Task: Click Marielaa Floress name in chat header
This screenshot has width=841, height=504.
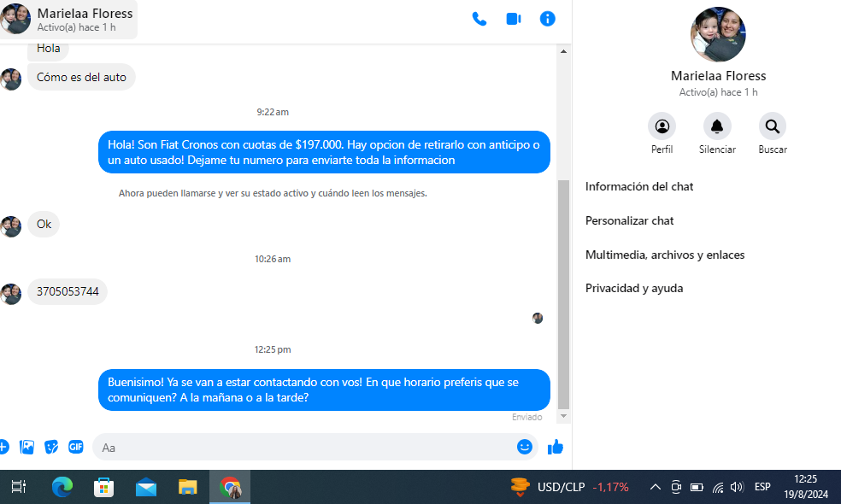Action: pyautogui.click(x=85, y=14)
